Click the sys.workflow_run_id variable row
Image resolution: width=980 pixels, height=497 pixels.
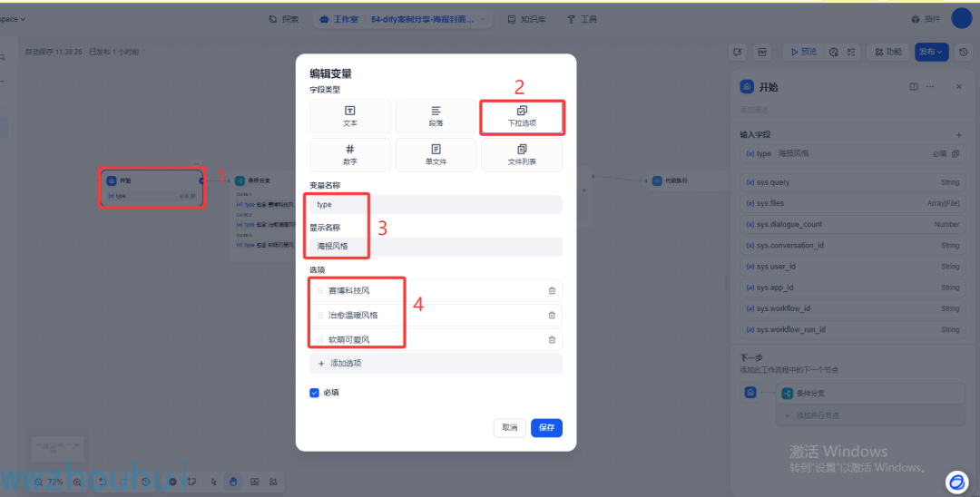click(x=852, y=329)
